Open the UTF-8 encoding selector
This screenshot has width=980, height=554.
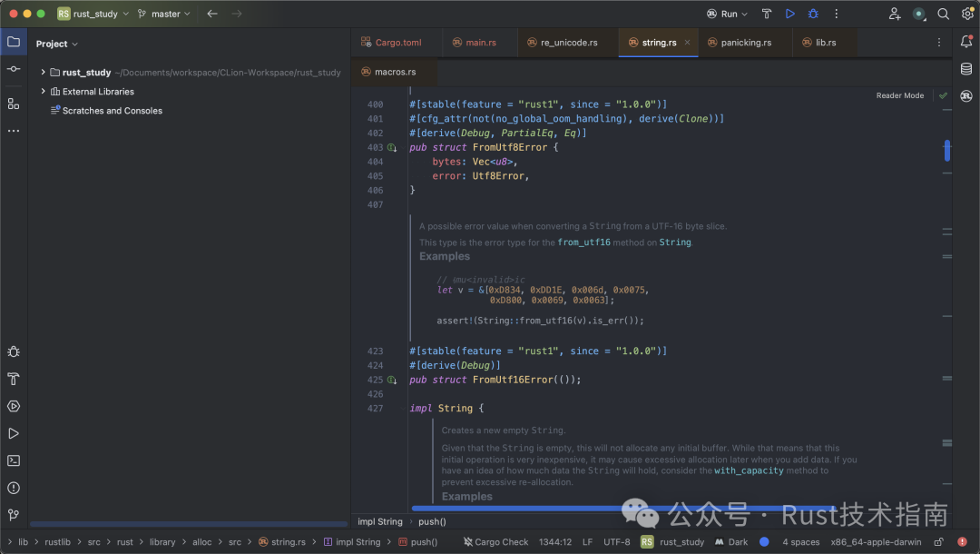[617, 542]
